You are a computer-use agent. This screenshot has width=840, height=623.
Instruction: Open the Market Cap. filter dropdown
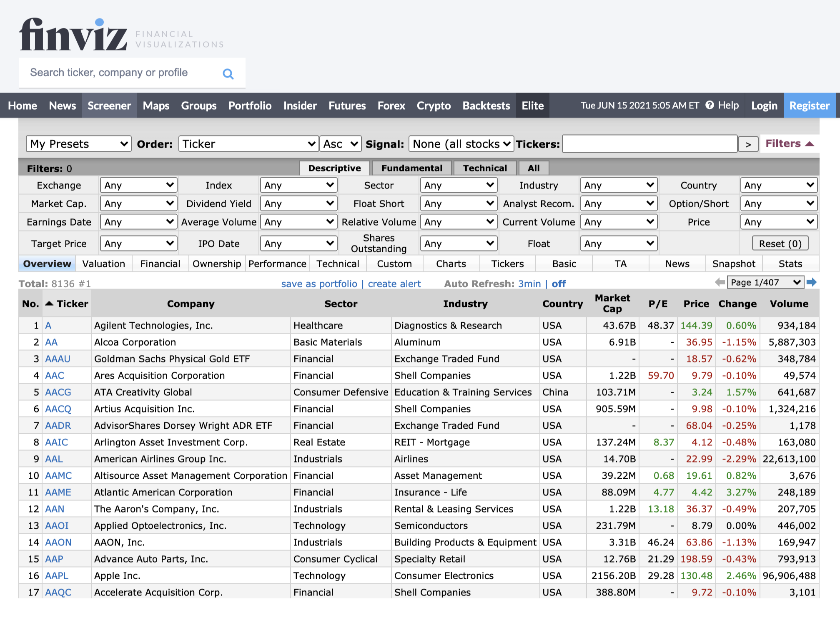coord(138,203)
